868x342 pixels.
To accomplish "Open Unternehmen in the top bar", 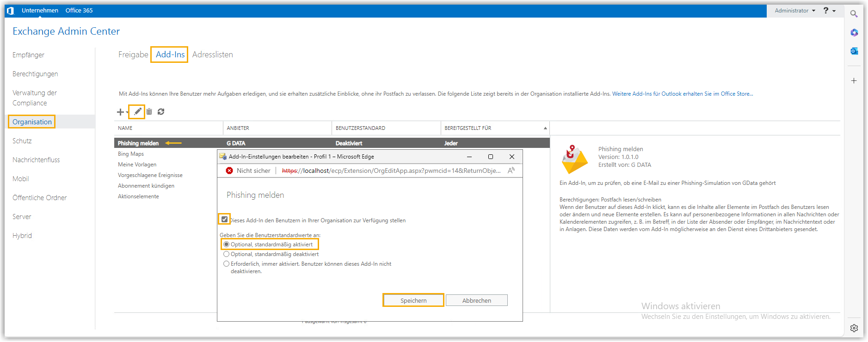I will pos(40,10).
